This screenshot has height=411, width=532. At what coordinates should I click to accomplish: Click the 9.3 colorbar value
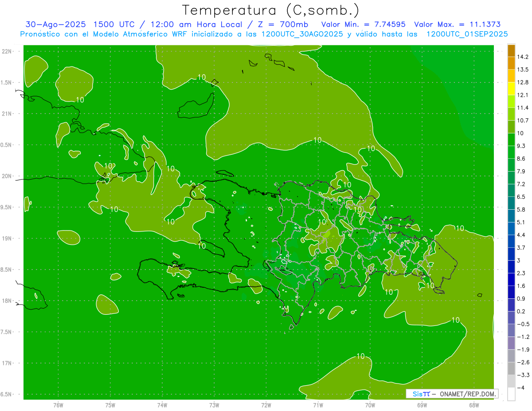(x=521, y=146)
